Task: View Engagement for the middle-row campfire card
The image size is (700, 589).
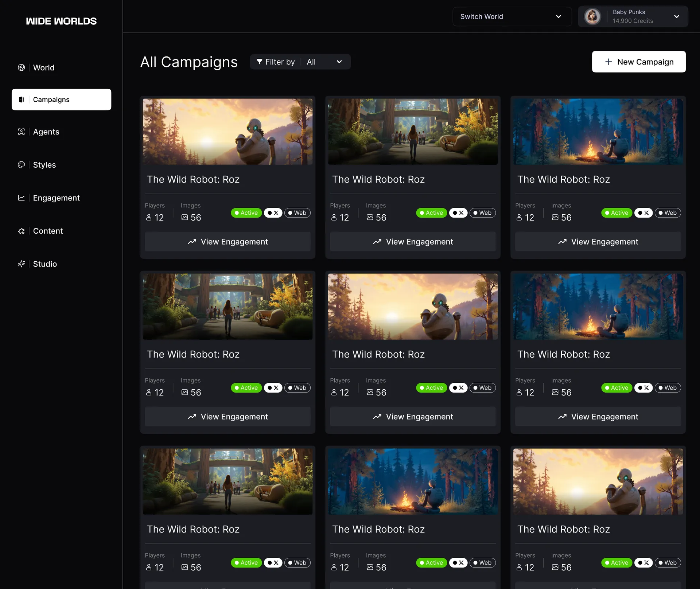Action: (598, 417)
